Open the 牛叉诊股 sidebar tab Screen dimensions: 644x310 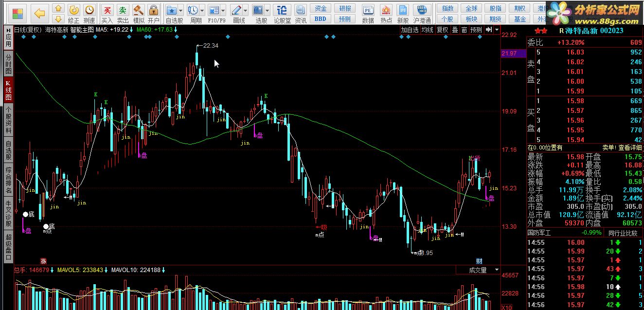click(8, 213)
